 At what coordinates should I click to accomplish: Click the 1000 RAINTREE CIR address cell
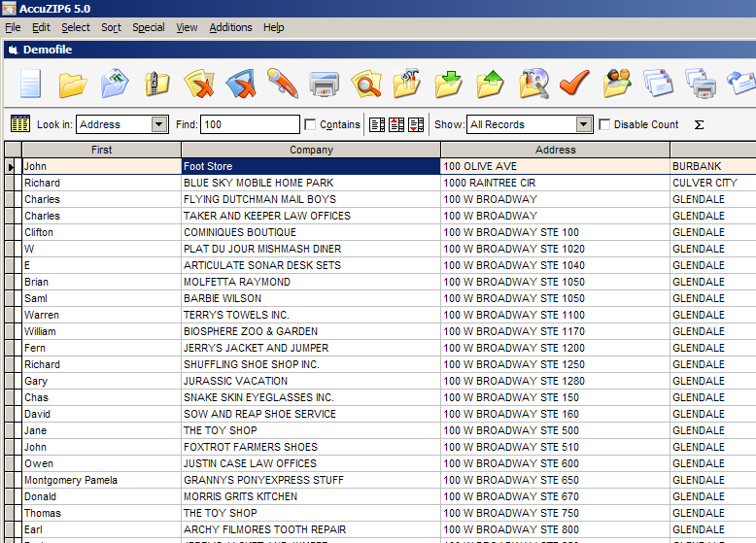pyautogui.click(x=556, y=183)
